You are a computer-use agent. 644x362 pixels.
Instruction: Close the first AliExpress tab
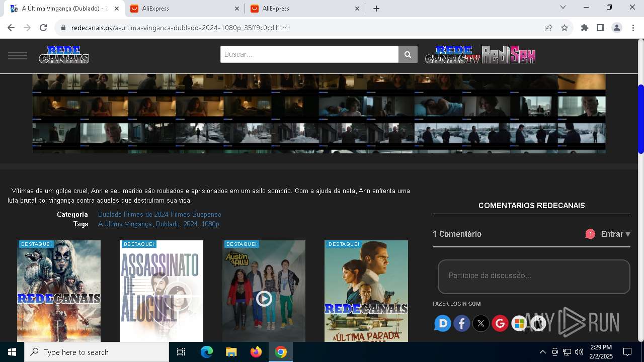click(237, 9)
